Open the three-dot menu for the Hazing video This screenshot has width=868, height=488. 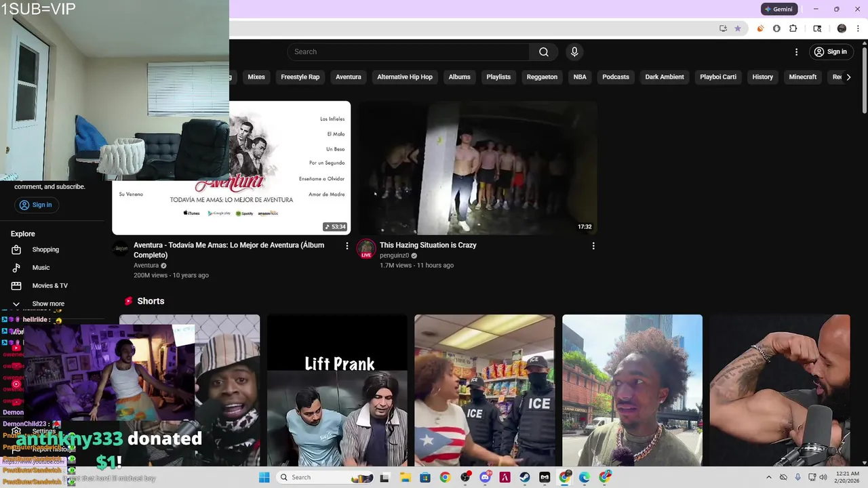tap(593, 246)
